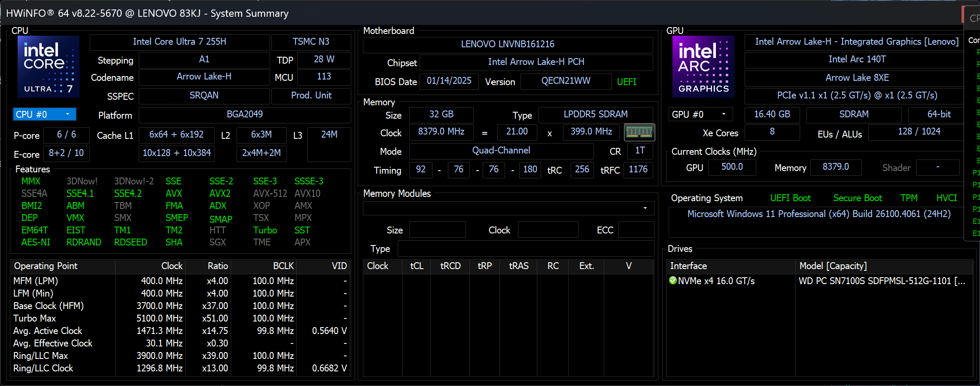Select the NVMe x4 16.0 GT/s drive row
This screenshot has height=386, width=980.
[x=819, y=281]
